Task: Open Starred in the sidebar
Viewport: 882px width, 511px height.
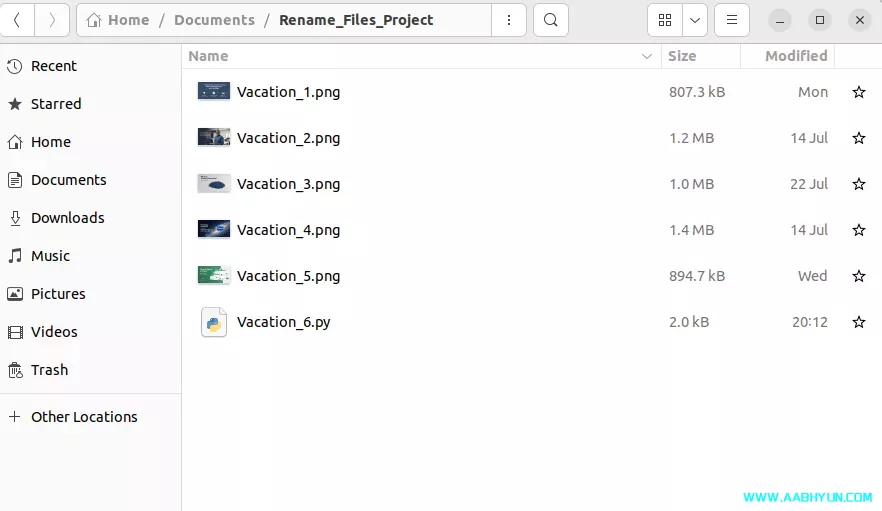Action: 55,104
